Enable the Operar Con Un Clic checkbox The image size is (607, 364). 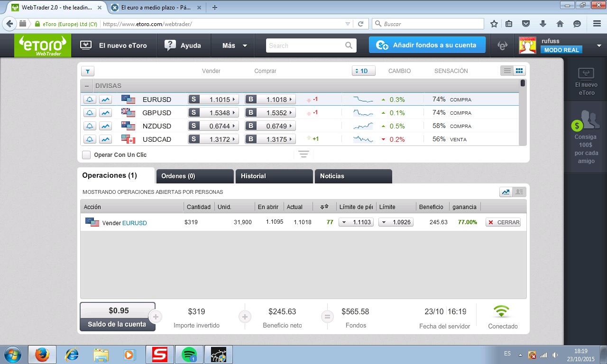tap(86, 155)
